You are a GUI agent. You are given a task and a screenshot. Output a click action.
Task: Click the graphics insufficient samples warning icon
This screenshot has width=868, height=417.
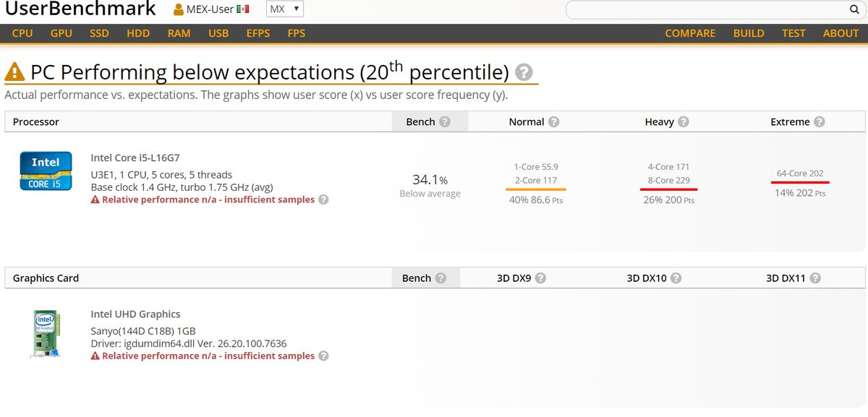[95, 356]
